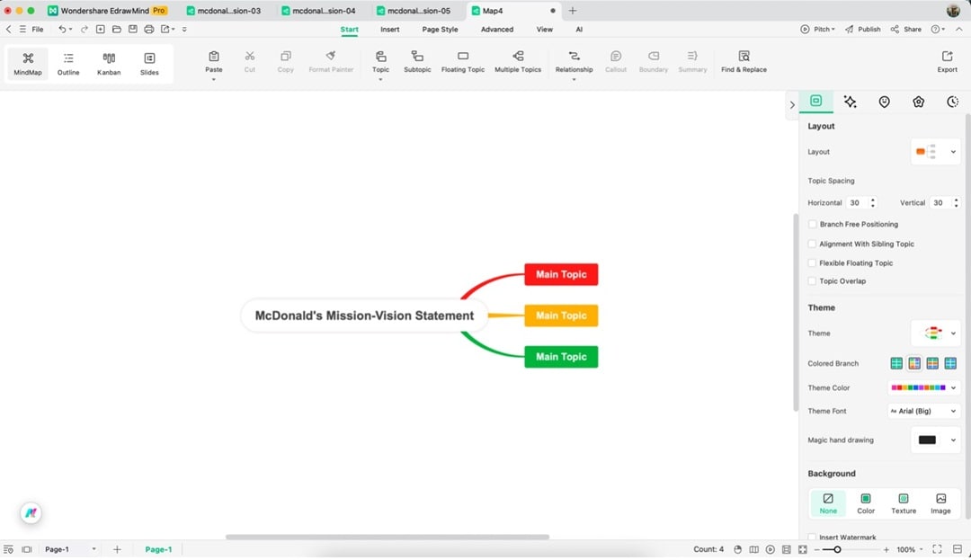Insert a Subtopic
Image resolution: width=971 pixels, height=560 pixels.
(x=417, y=62)
